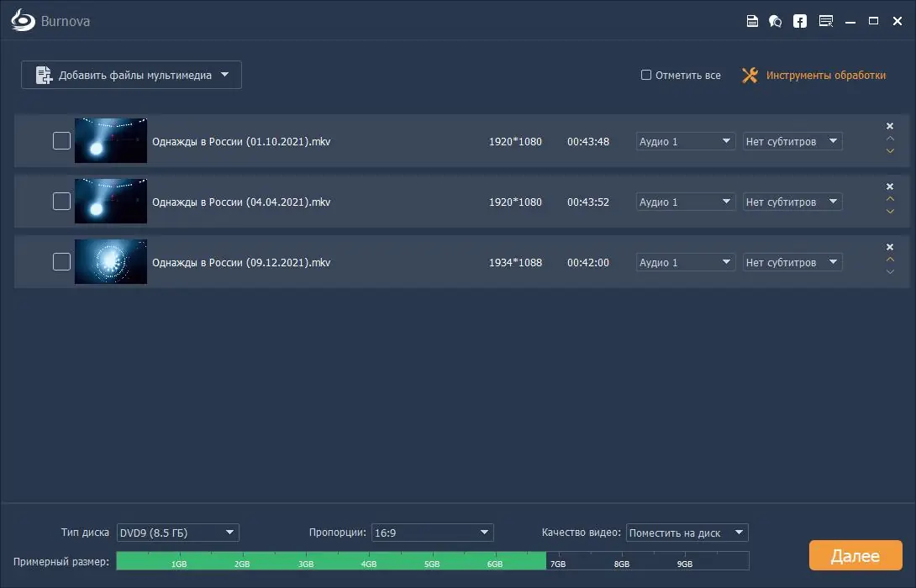This screenshot has height=588, width=916.
Task: Click the duration value 00:43:48
Action: click(x=587, y=141)
